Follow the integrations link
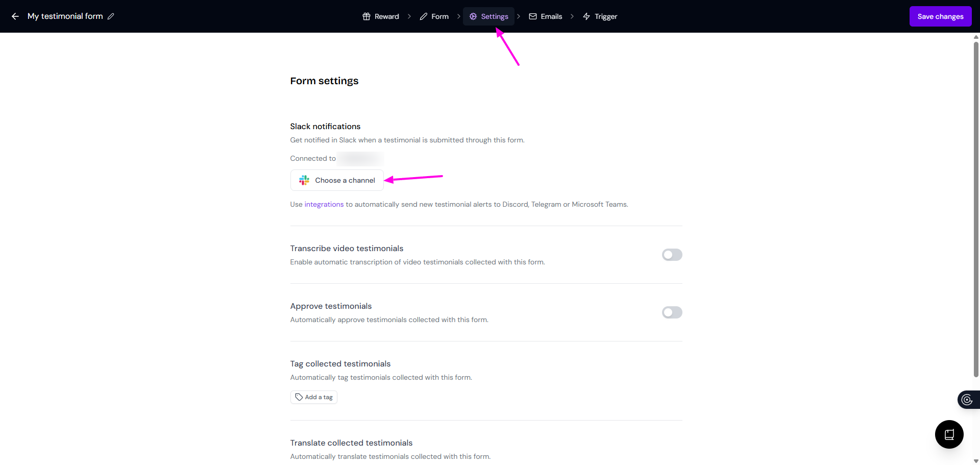 click(324, 204)
